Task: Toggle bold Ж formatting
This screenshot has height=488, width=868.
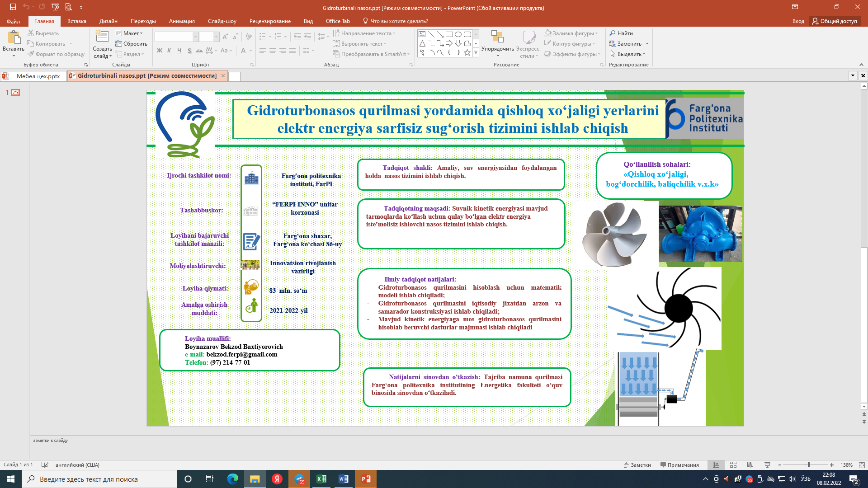Action: 159,51
